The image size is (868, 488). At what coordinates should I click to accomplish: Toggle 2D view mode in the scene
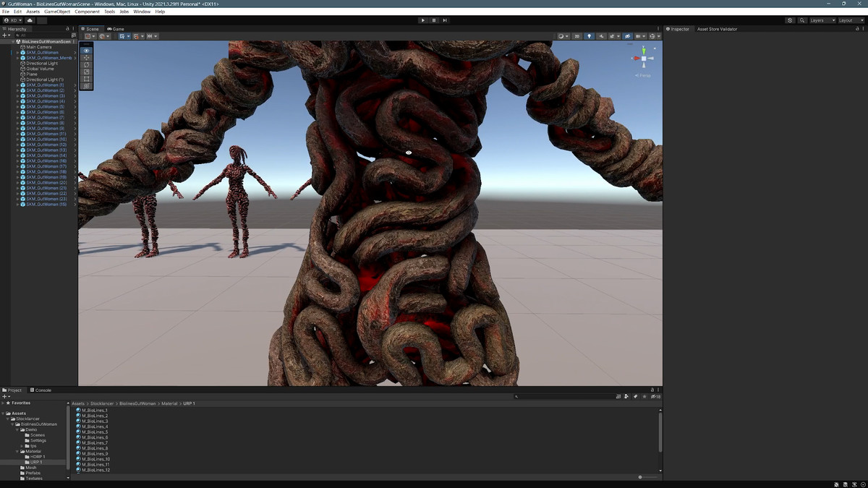(576, 36)
